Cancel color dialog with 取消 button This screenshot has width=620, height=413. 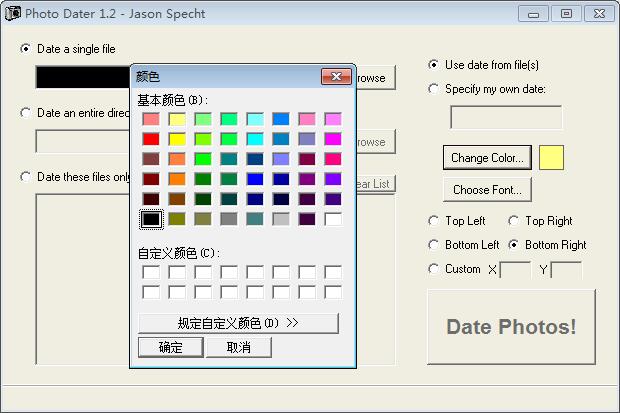click(239, 347)
